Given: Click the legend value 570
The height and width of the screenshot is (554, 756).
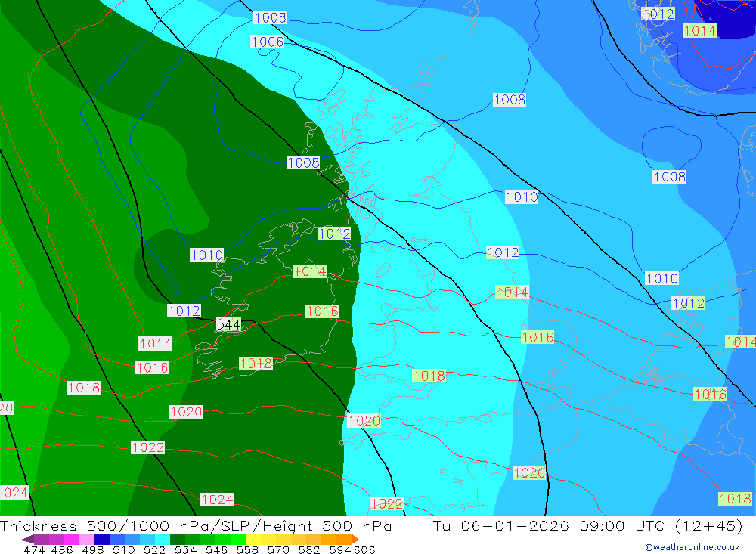Looking at the screenshot, I should [277, 549].
